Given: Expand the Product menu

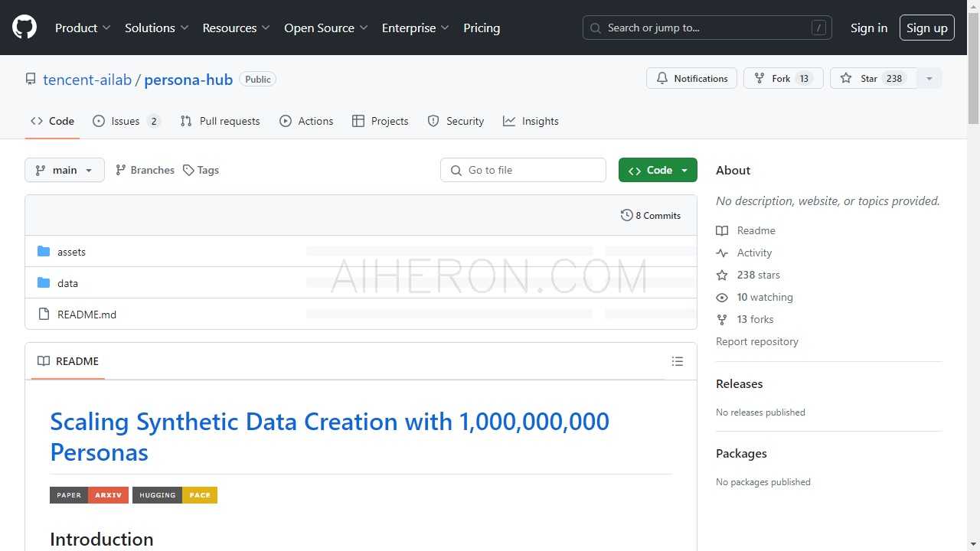Looking at the screenshot, I should click(83, 28).
